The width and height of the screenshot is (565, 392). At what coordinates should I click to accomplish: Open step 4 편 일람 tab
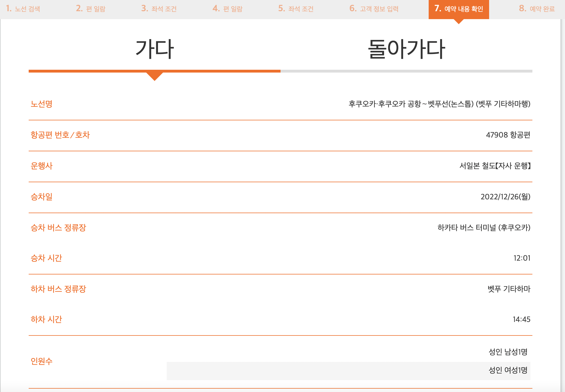pyautogui.click(x=227, y=9)
